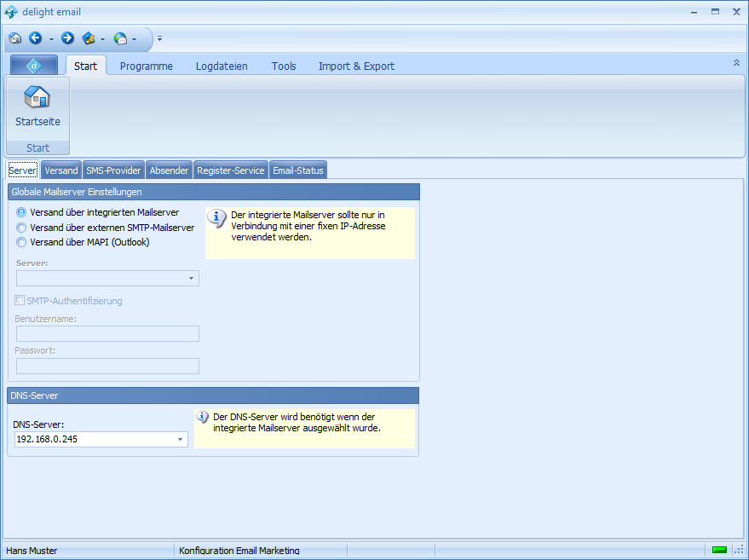Open the Startseite house icon in ribbon
This screenshot has width=749, height=560.
tap(37, 98)
